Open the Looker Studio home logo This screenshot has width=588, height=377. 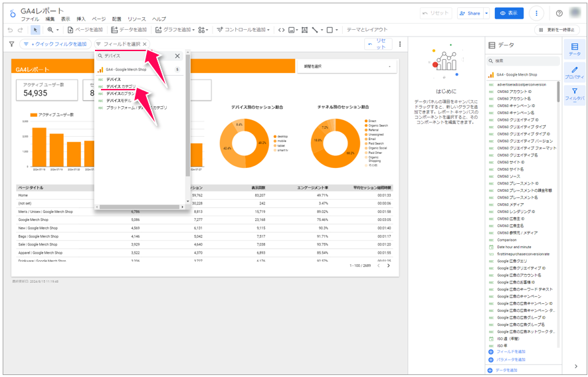(x=13, y=13)
